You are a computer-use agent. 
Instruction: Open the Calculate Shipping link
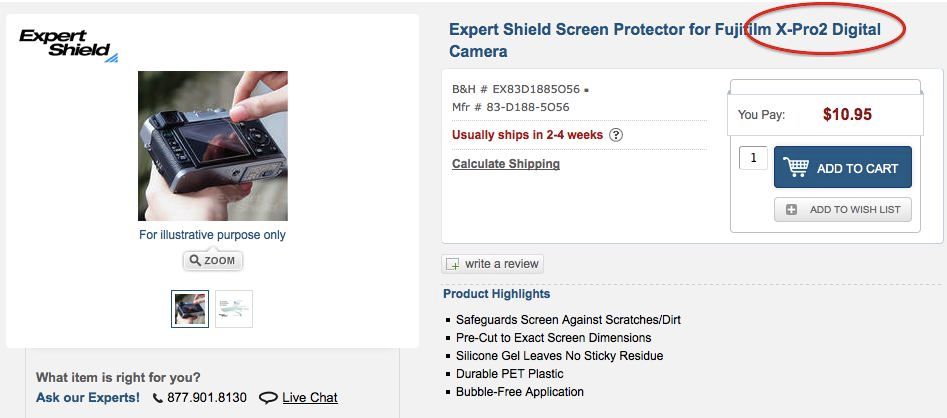click(x=506, y=164)
